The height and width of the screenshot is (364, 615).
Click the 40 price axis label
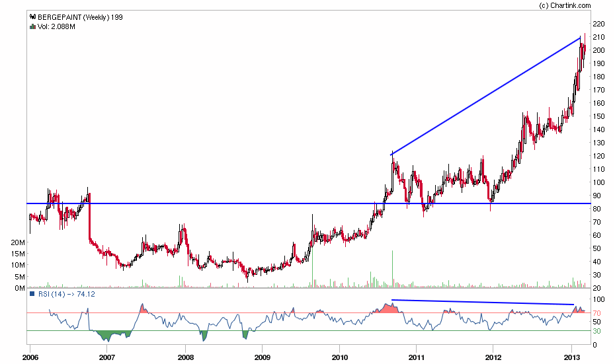pyautogui.click(x=597, y=262)
